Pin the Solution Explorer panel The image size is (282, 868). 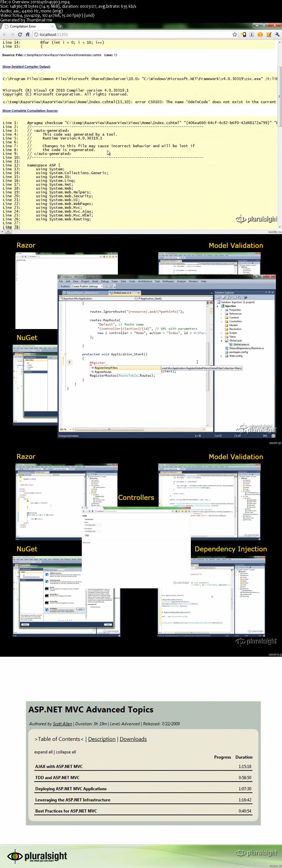269,292
